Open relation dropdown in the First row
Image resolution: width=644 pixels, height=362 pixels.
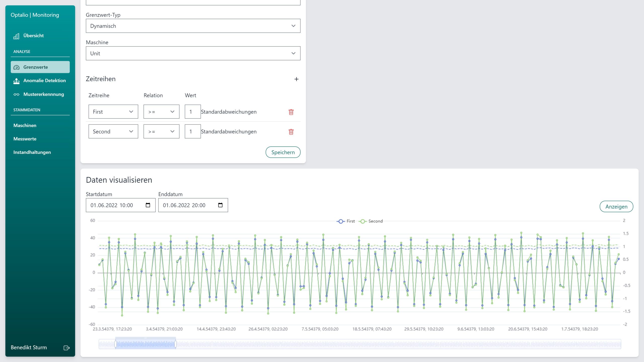pyautogui.click(x=161, y=112)
